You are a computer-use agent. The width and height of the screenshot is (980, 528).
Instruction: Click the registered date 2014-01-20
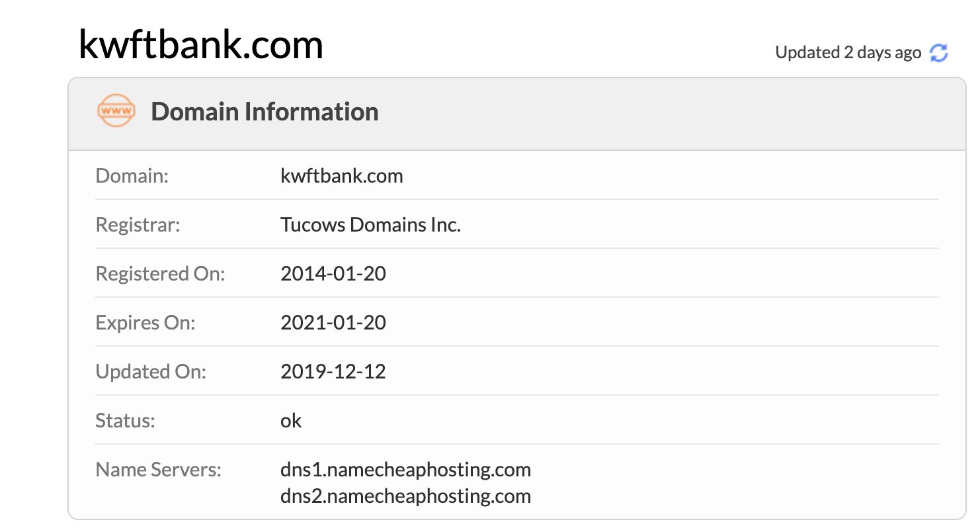click(x=333, y=274)
